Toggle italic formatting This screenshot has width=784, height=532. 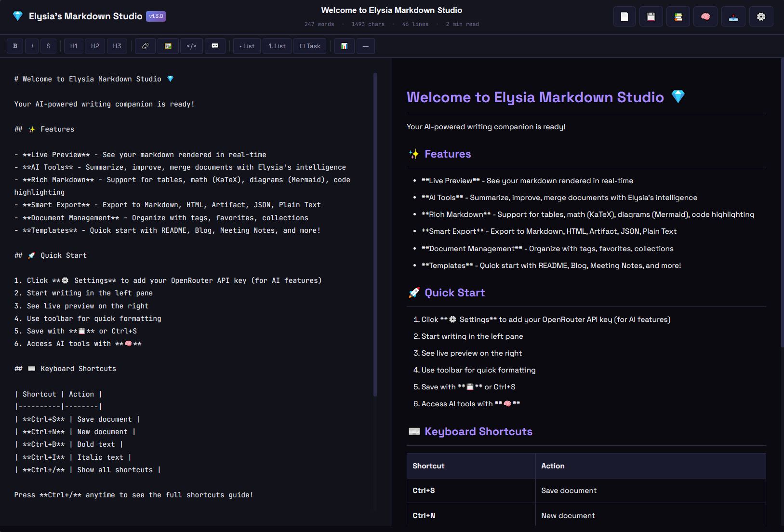[x=32, y=46]
